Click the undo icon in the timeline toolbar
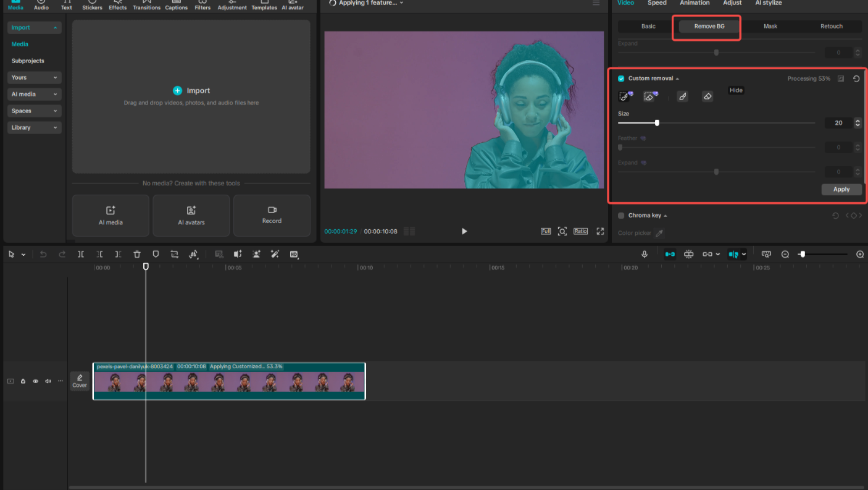Image resolution: width=868 pixels, height=490 pixels. coord(42,254)
